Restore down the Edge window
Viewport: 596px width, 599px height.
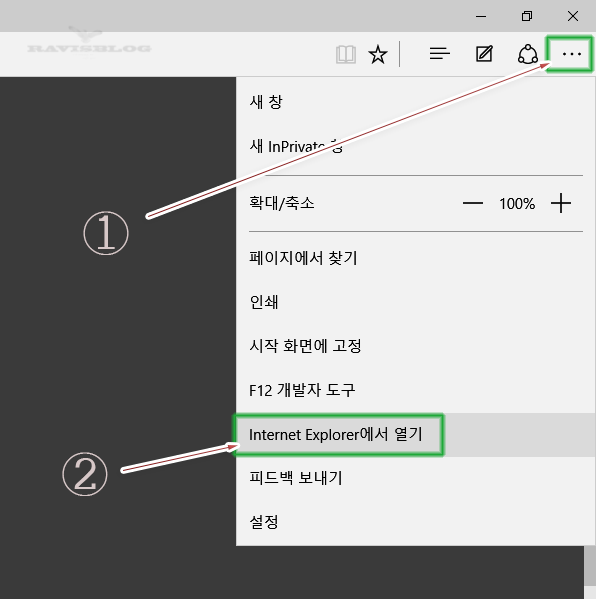click(527, 16)
